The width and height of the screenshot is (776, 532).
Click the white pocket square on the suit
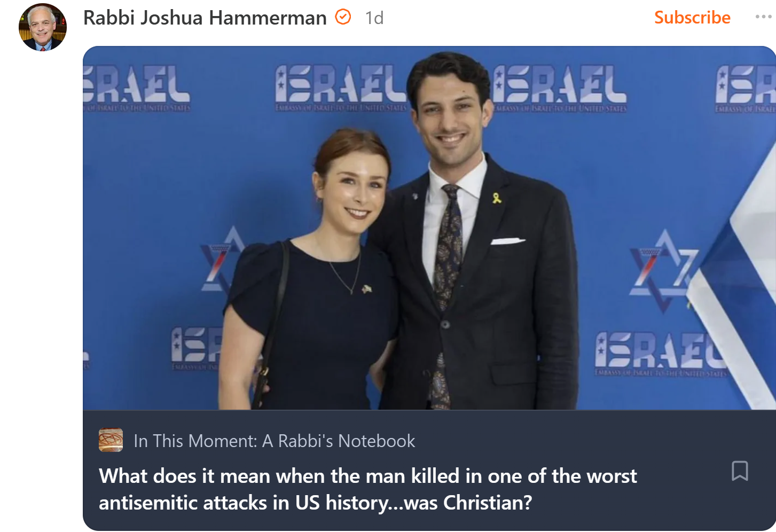508,241
